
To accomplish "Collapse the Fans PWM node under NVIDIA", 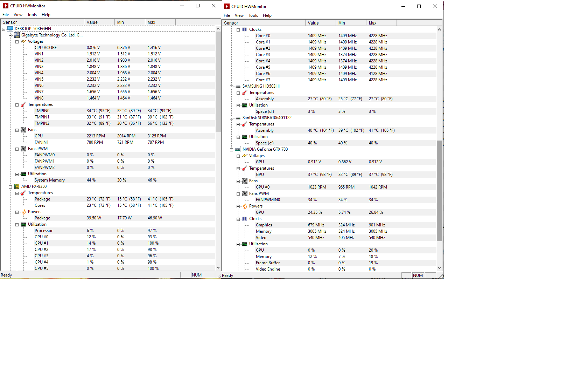I will click(238, 194).
